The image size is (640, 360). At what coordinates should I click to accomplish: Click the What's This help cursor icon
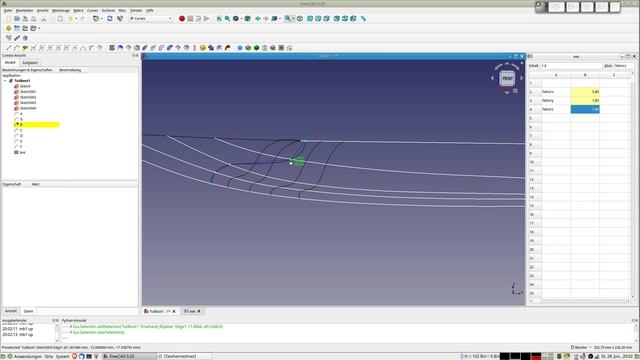point(120,18)
